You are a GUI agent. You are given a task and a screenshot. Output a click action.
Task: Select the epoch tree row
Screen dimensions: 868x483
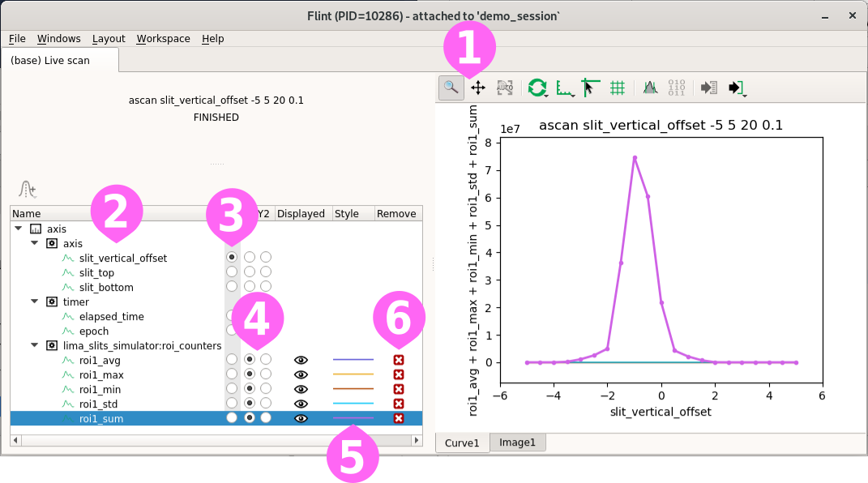[x=216, y=331]
